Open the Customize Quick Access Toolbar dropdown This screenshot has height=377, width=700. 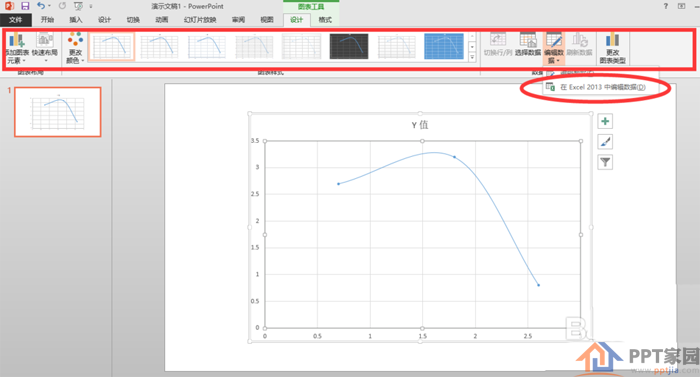[x=91, y=6]
